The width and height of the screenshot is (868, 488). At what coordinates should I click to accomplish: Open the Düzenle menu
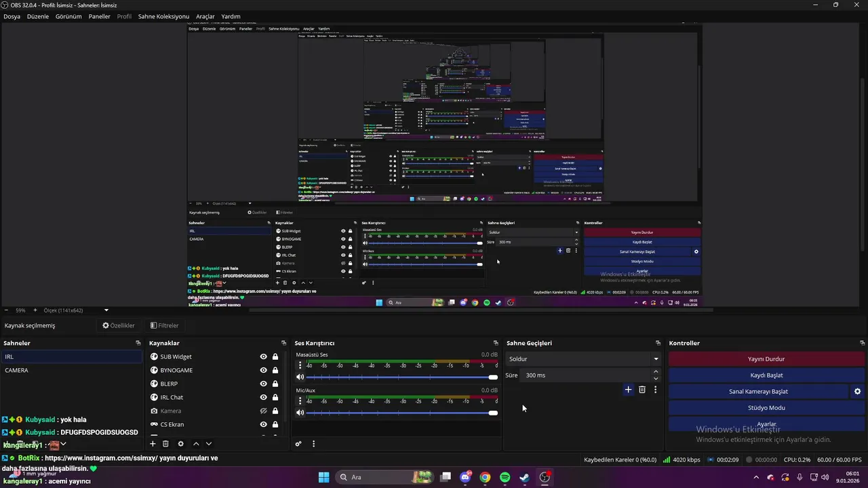point(38,16)
